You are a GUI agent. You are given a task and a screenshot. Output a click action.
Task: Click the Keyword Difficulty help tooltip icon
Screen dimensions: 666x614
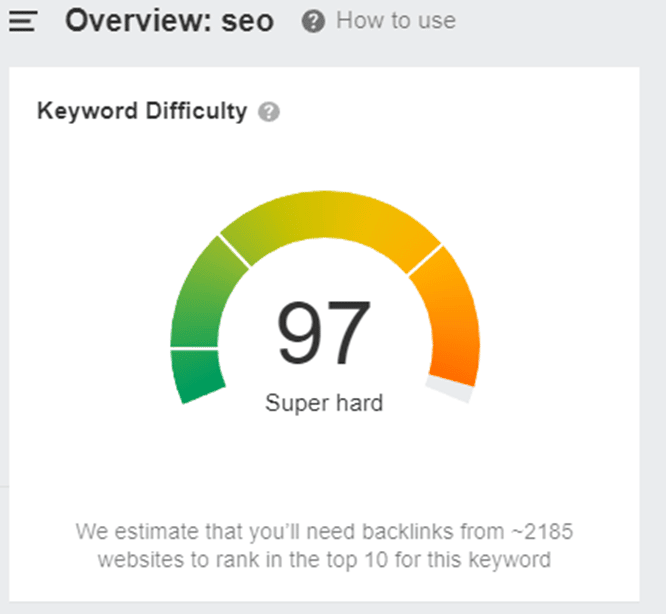268,112
